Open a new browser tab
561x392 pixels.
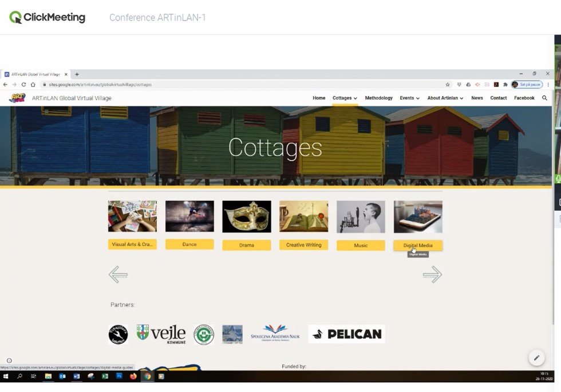point(77,74)
